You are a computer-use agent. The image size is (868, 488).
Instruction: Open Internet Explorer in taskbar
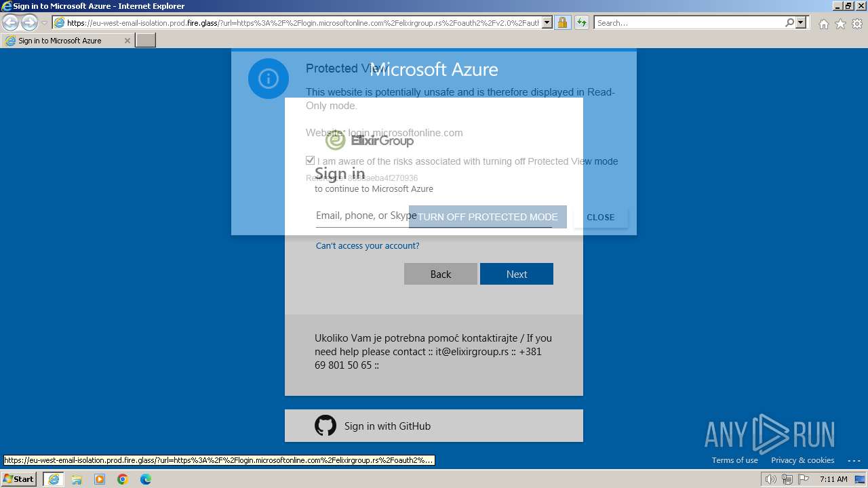pos(54,479)
